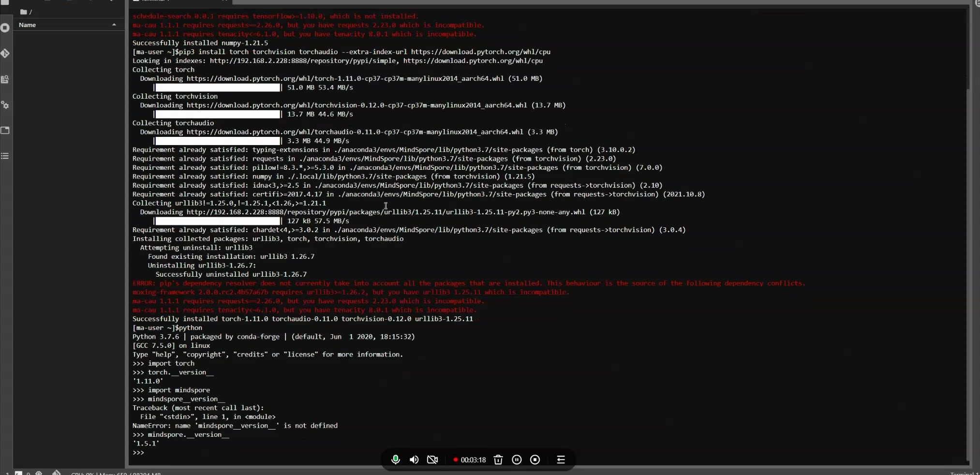Image resolution: width=980 pixels, height=475 pixels.
Task: Click the '[GCC 7.5.0] on linux' line
Action: pyautogui.click(x=171, y=346)
